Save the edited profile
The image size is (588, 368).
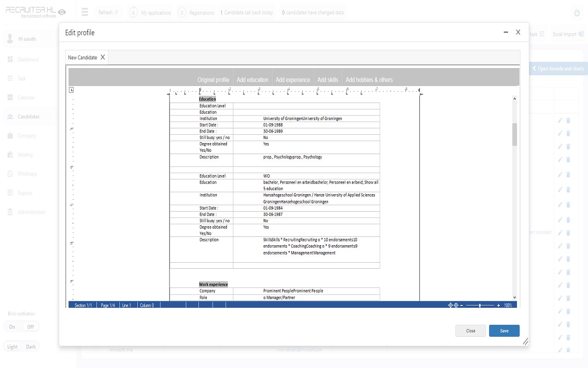[x=504, y=331]
